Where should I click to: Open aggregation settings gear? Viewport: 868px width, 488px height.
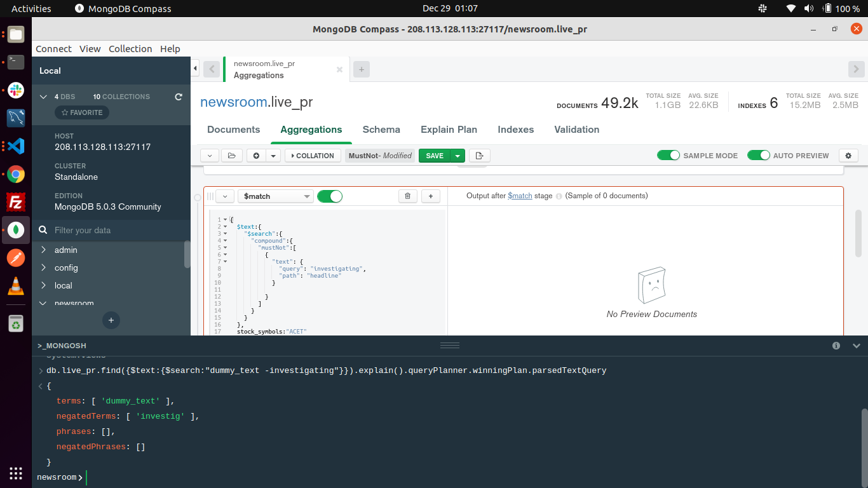pyautogui.click(x=848, y=156)
